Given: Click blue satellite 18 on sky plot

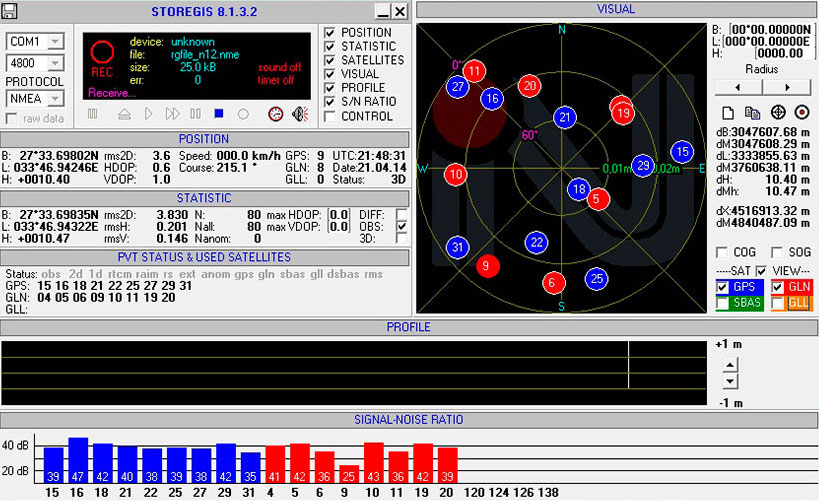Looking at the screenshot, I should click(579, 189).
